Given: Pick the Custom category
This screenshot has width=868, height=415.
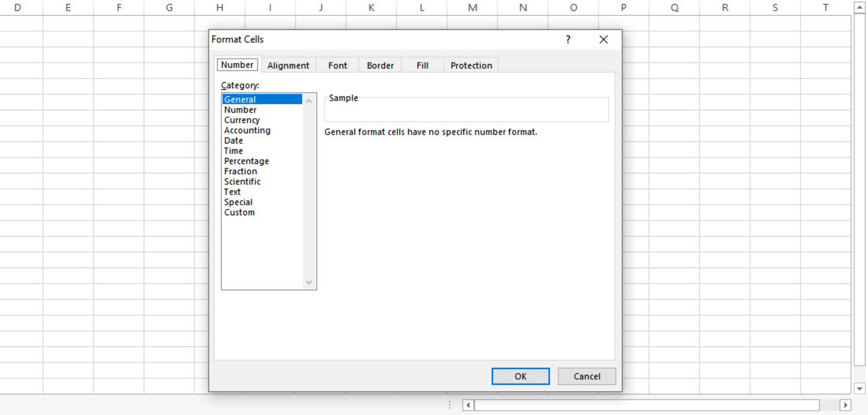Looking at the screenshot, I should (239, 212).
